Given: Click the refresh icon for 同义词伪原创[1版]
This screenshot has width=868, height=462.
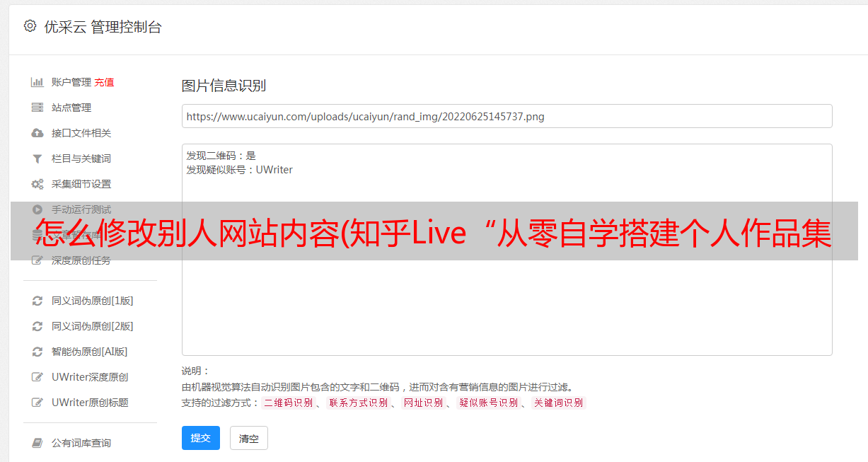Looking at the screenshot, I should (37, 301).
